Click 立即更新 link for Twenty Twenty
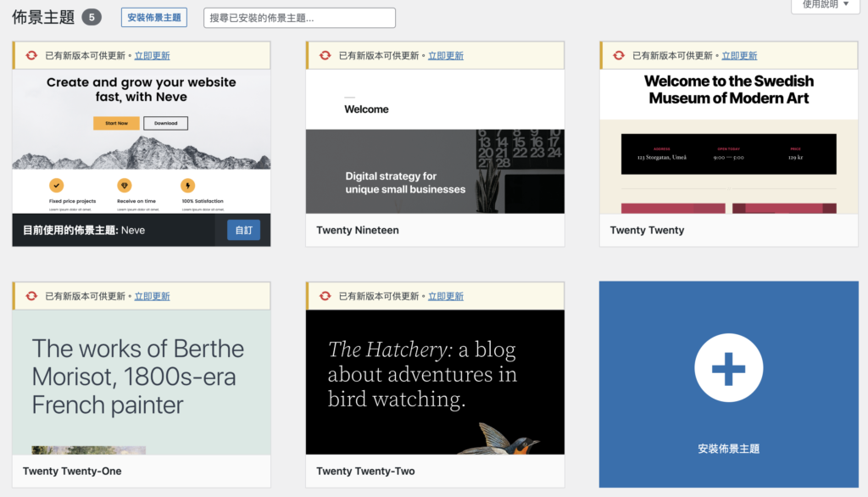The width and height of the screenshot is (868, 497). pos(739,55)
